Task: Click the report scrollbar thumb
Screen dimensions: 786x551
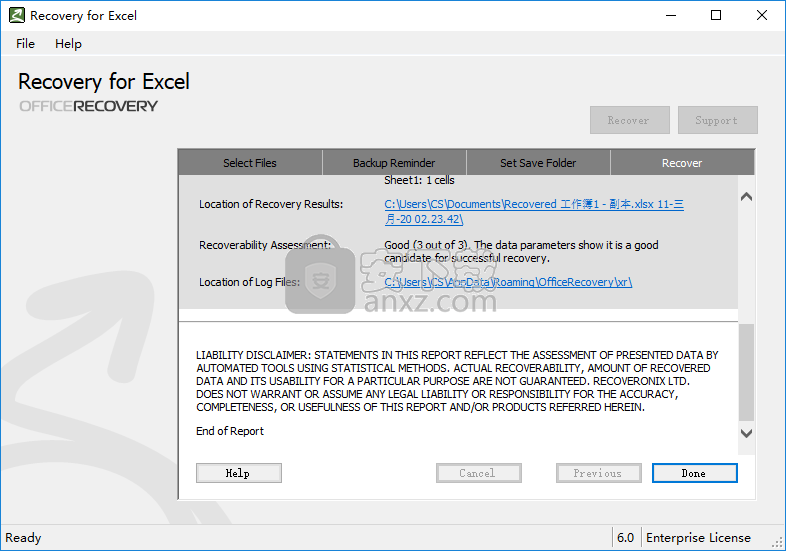Action: pyautogui.click(x=746, y=372)
